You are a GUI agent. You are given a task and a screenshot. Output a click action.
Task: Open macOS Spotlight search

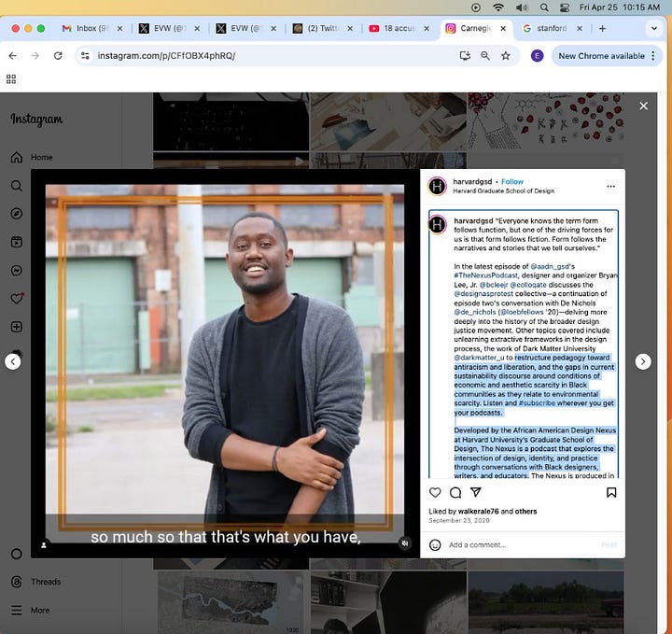point(544,7)
